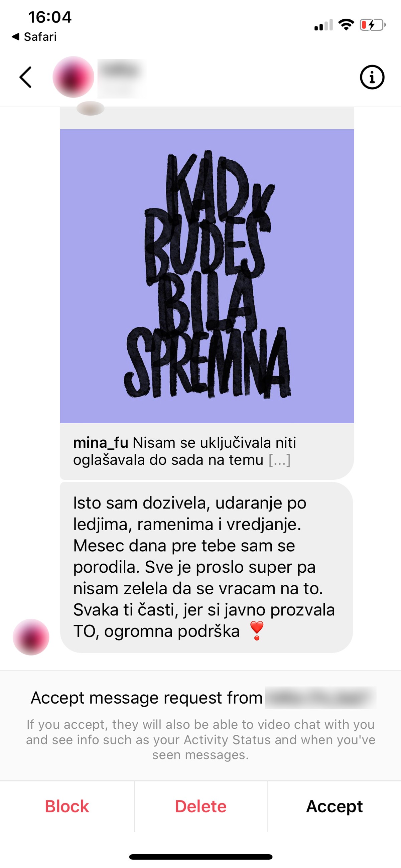This screenshot has height=868, width=401.
Task: Tap blurred requester name after 'Accept message request from'
Action: (320, 698)
